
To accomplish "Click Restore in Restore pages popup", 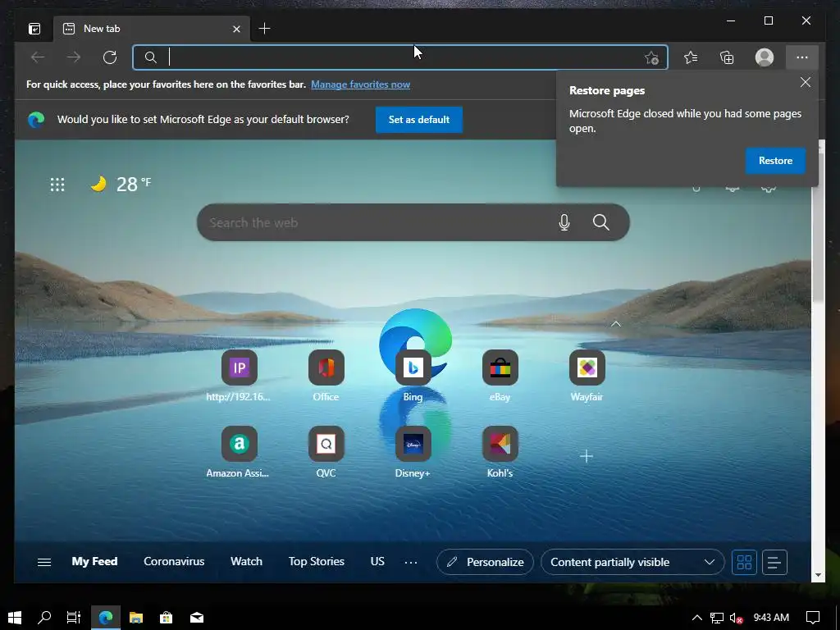I will [775, 161].
